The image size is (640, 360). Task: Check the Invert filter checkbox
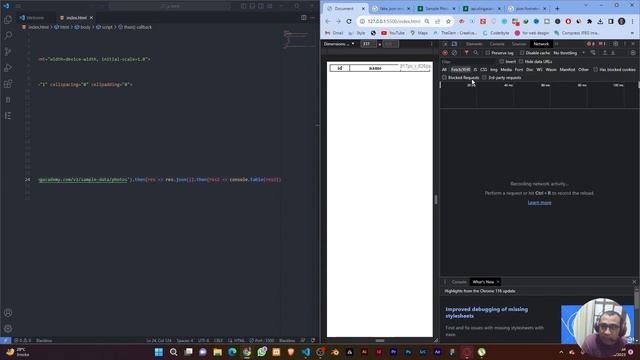point(502,62)
